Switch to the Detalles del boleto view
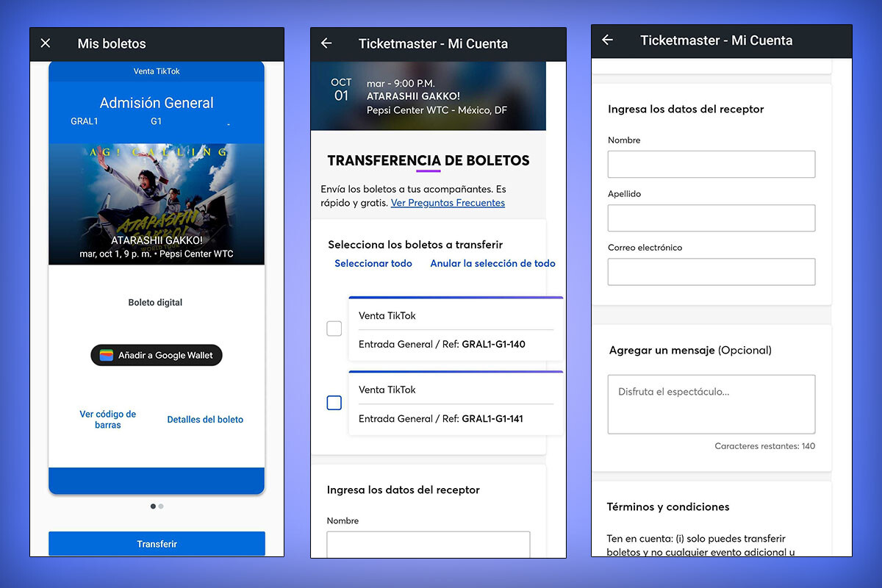 tap(205, 419)
